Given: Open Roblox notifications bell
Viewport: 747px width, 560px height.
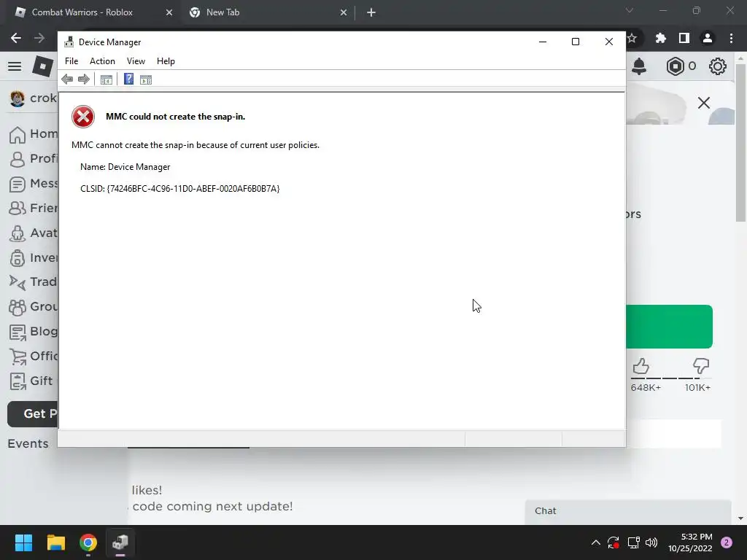Looking at the screenshot, I should coord(639,66).
